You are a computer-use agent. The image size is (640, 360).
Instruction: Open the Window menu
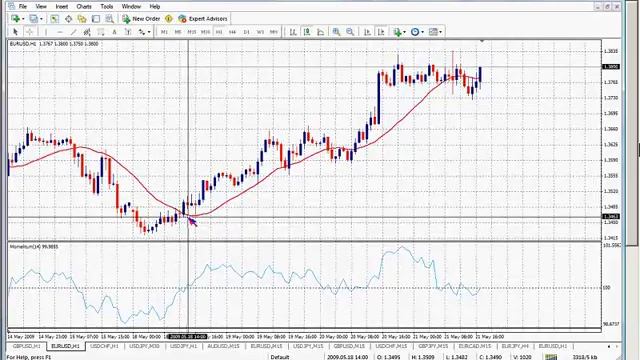[x=131, y=7]
